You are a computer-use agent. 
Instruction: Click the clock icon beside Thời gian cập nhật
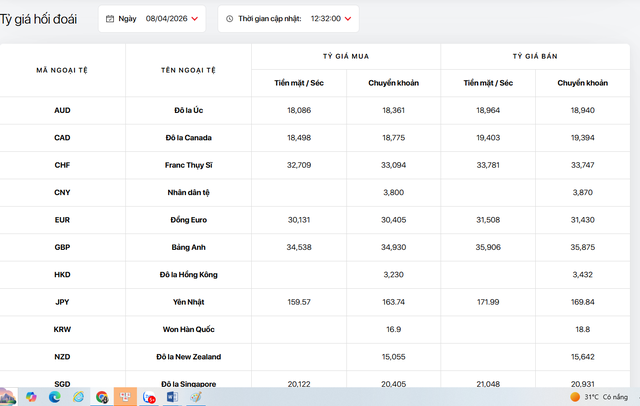229,19
